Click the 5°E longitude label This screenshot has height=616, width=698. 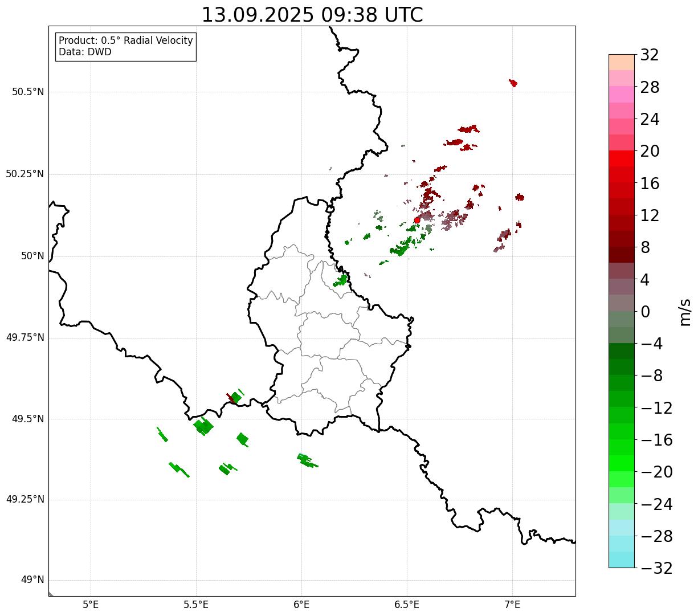[91, 605]
